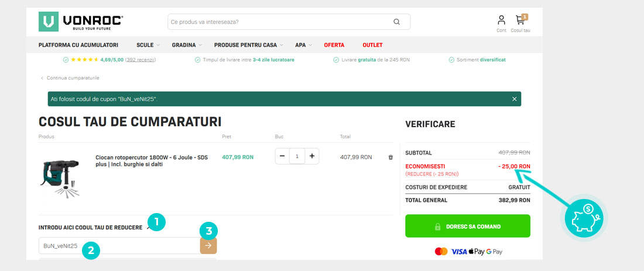Open the Cont account icon
The width and height of the screenshot is (644, 271).
click(501, 20)
